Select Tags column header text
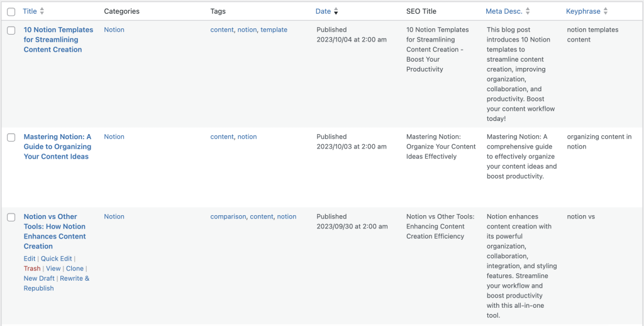Image resolution: width=644 pixels, height=326 pixels. tap(218, 11)
